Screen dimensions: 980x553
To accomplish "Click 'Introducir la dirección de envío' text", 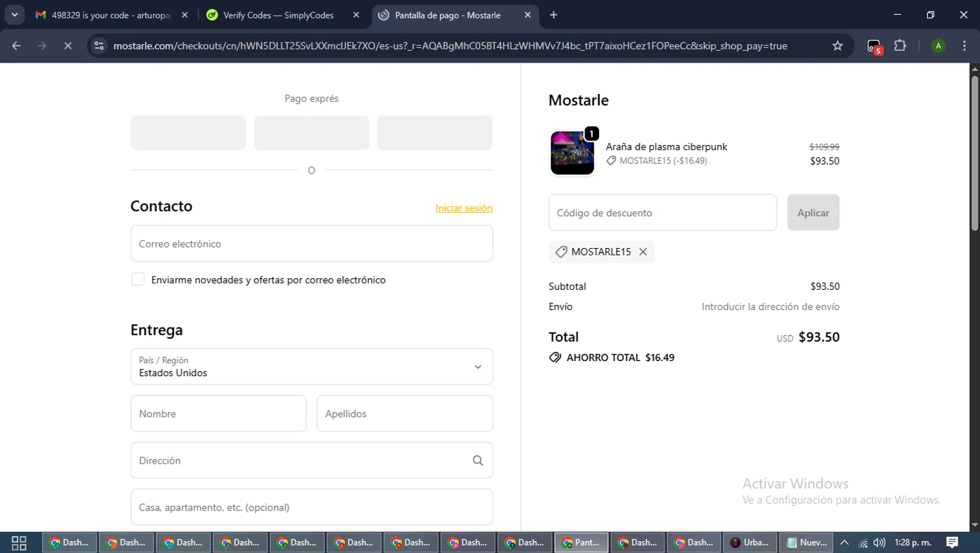I will (x=771, y=306).
